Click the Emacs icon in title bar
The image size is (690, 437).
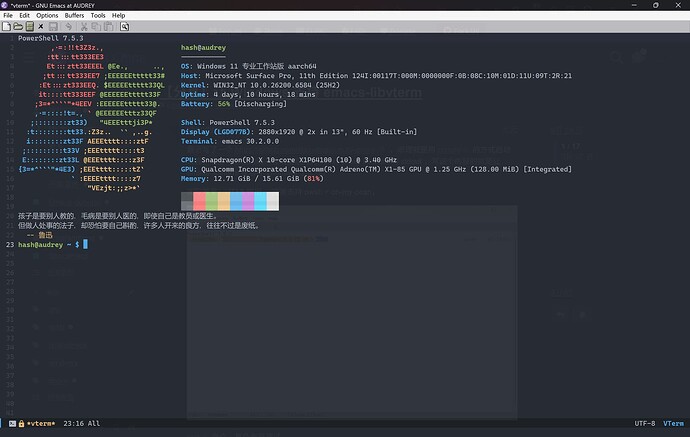(x=6, y=5)
